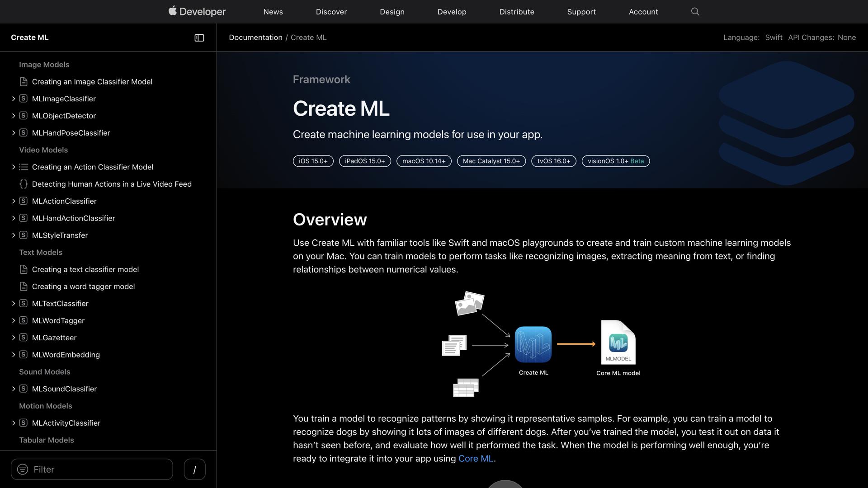Expand MLSoundClassifier under Sound Models

[13, 389]
